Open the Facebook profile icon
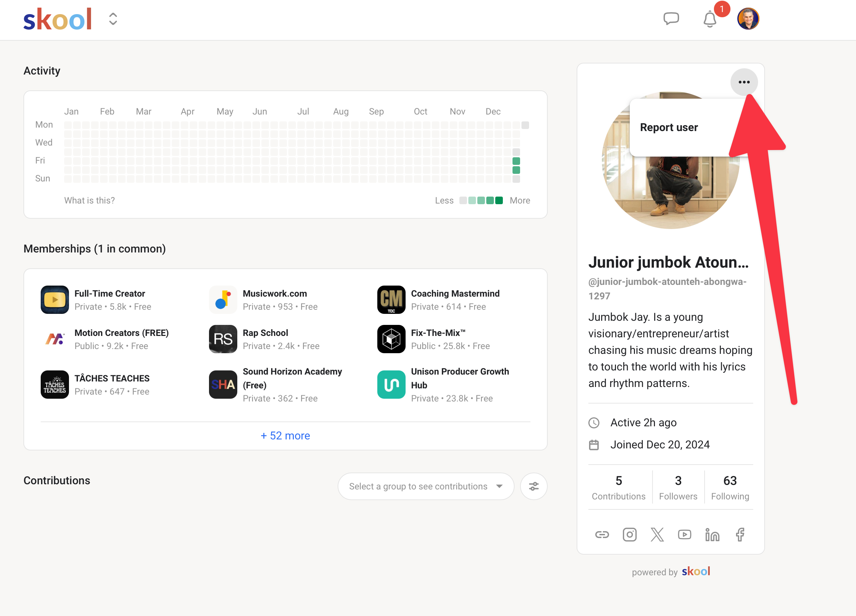The image size is (856, 616). click(x=740, y=535)
